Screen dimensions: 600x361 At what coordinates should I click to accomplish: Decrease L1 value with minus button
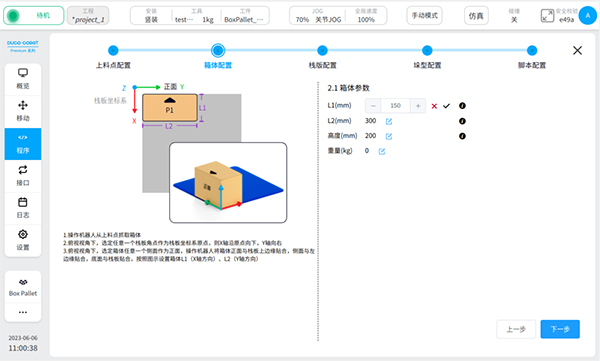point(373,106)
